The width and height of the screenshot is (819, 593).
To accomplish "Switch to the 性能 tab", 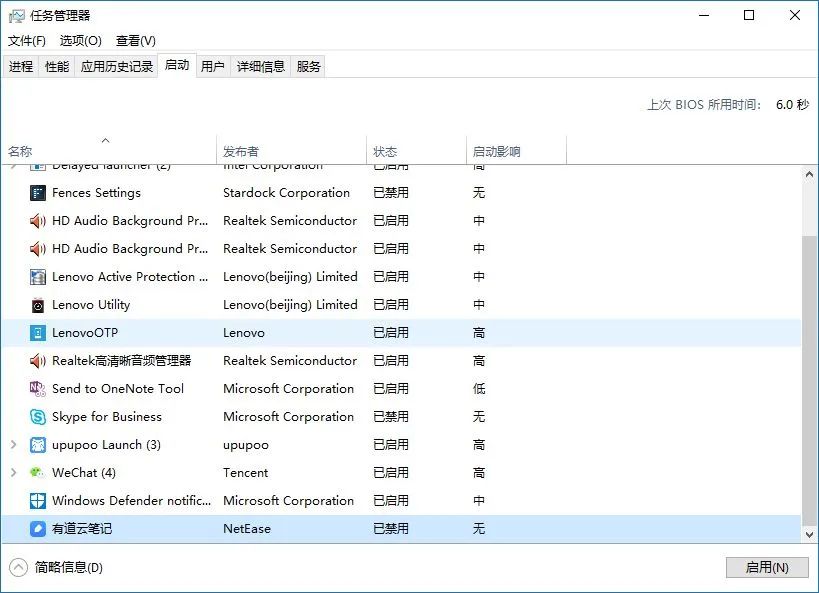I will (57, 67).
